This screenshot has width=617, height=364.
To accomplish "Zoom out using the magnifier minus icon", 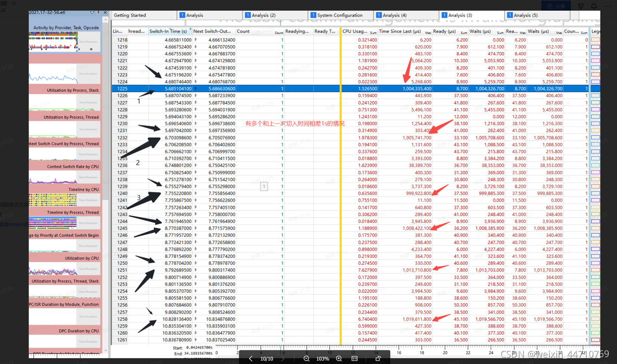I will pos(307,359).
